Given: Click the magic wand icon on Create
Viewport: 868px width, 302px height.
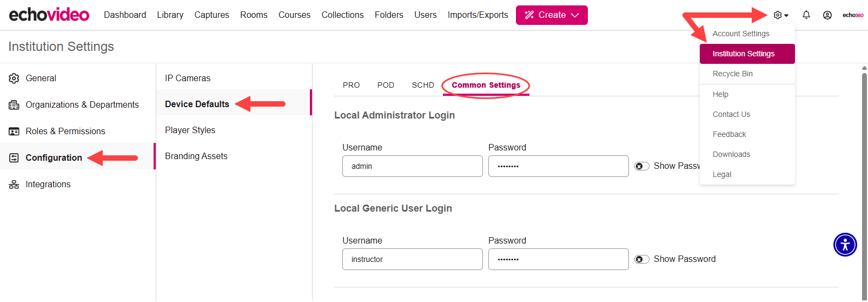Looking at the screenshot, I should click(529, 15).
